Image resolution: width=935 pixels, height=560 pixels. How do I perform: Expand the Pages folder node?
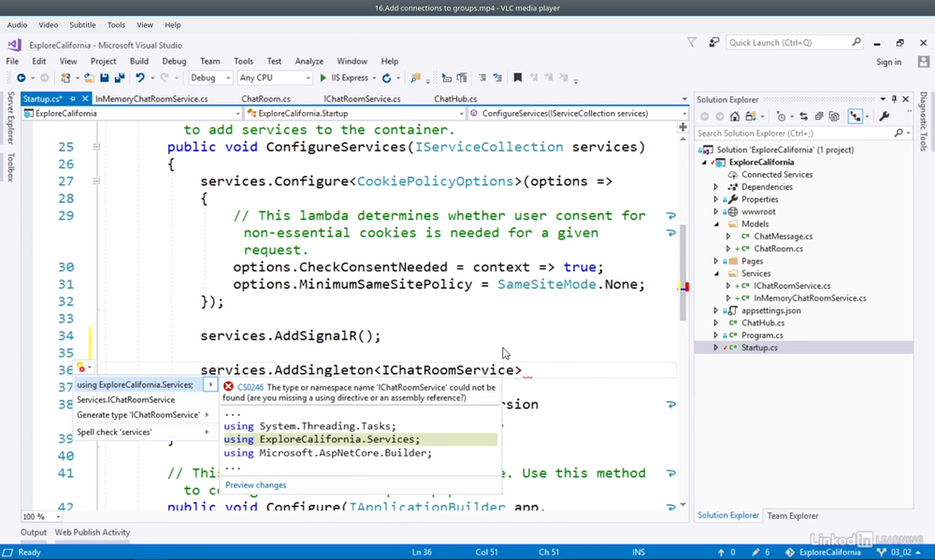click(716, 261)
